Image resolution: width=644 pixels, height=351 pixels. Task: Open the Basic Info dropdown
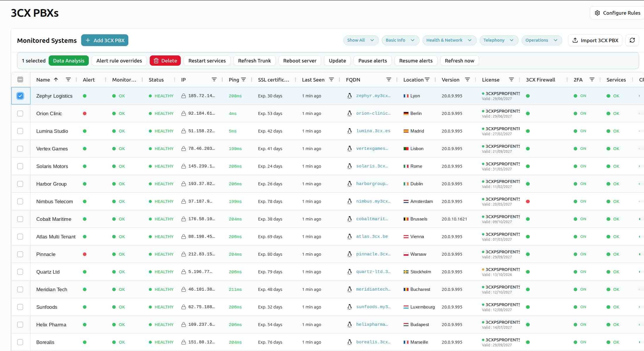pyautogui.click(x=400, y=40)
